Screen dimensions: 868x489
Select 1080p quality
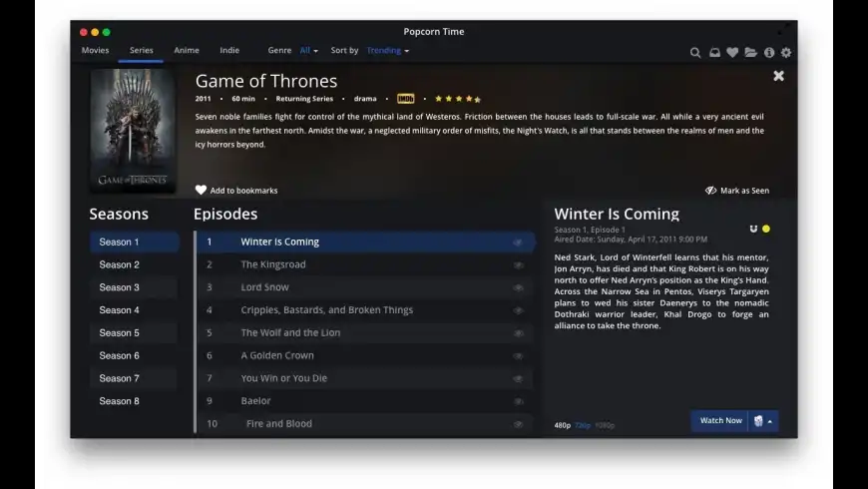[x=605, y=425]
